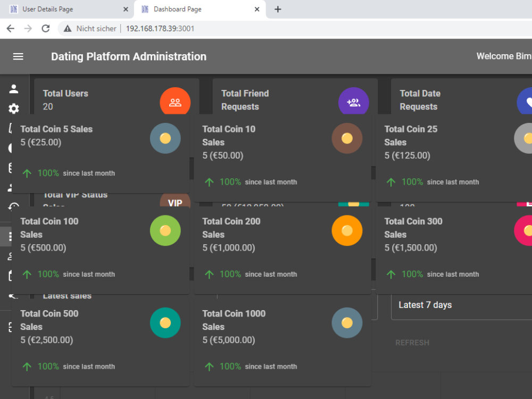Viewport: 532px width, 399px height.
Task: Click the Total Date Requests heading
Action: pyautogui.click(x=420, y=100)
